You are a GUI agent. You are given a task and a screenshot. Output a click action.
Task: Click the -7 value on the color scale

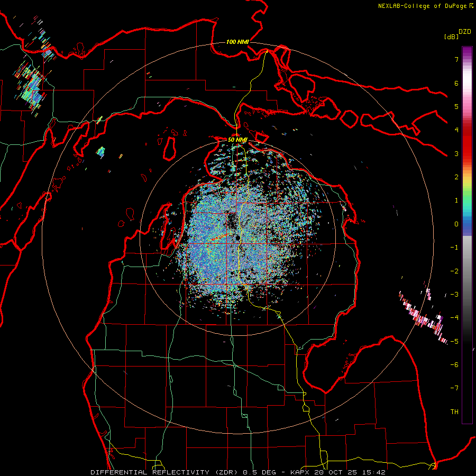[x=454, y=388]
